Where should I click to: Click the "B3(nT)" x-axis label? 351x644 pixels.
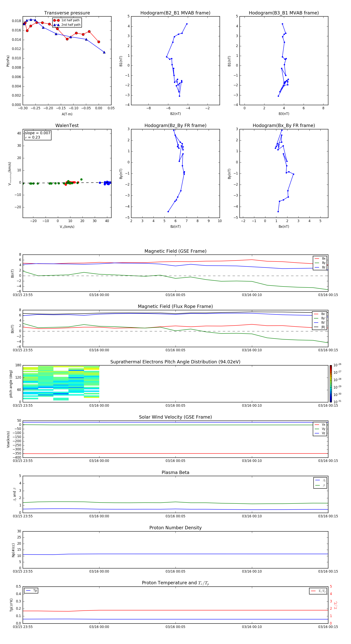tap(284, 114)
